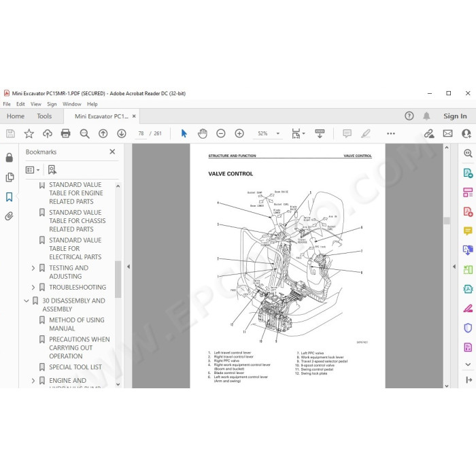
Task: Collapse the left navigation pane arrow
Action: click(x=128, y=267)
